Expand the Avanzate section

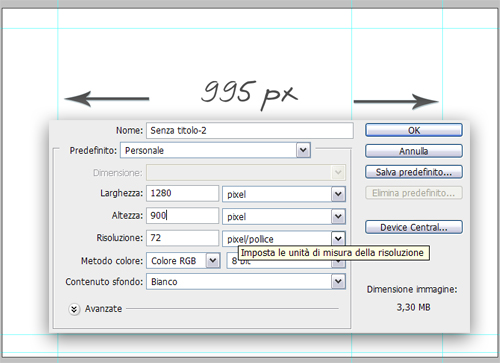click(x=74, y=309)
